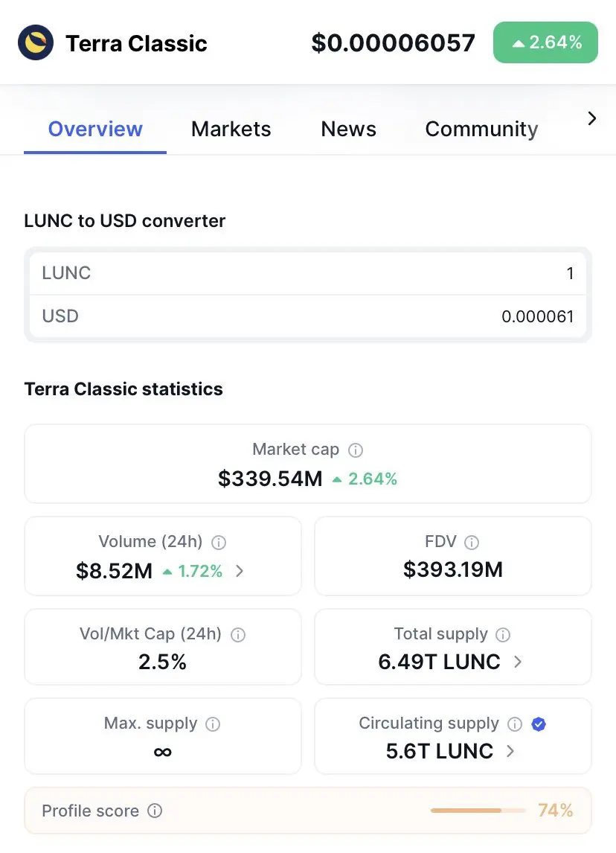Expand Volume (24h) details chevron
Viewport: 616px width, 853px height.
click(240, 571)
